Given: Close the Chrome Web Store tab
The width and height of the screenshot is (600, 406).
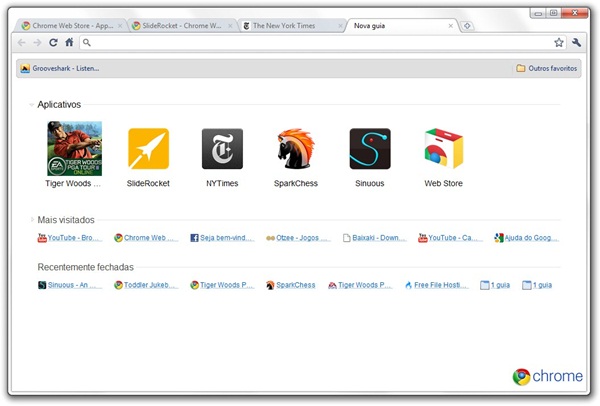Looking at the screenshot, I should click(x=120, y=26).
